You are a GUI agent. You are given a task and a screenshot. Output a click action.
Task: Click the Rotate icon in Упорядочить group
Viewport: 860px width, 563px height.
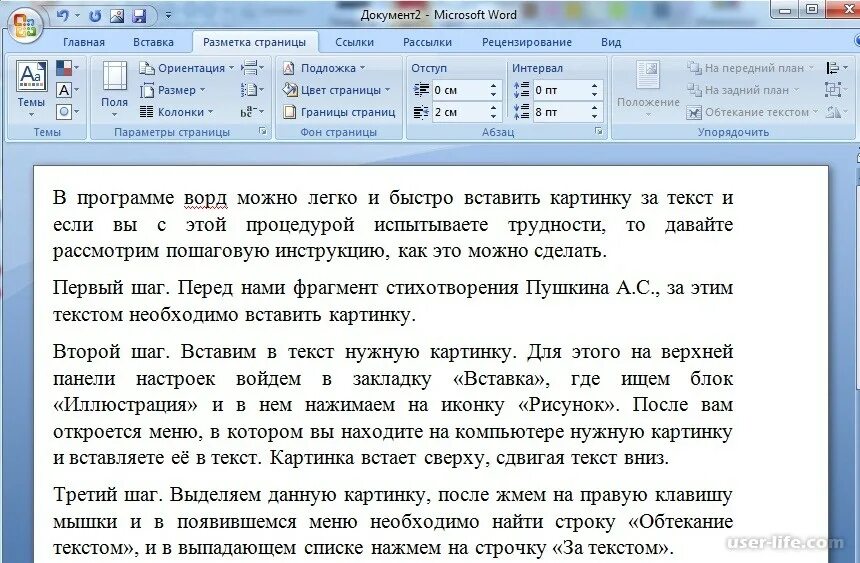tap(832, 112)
